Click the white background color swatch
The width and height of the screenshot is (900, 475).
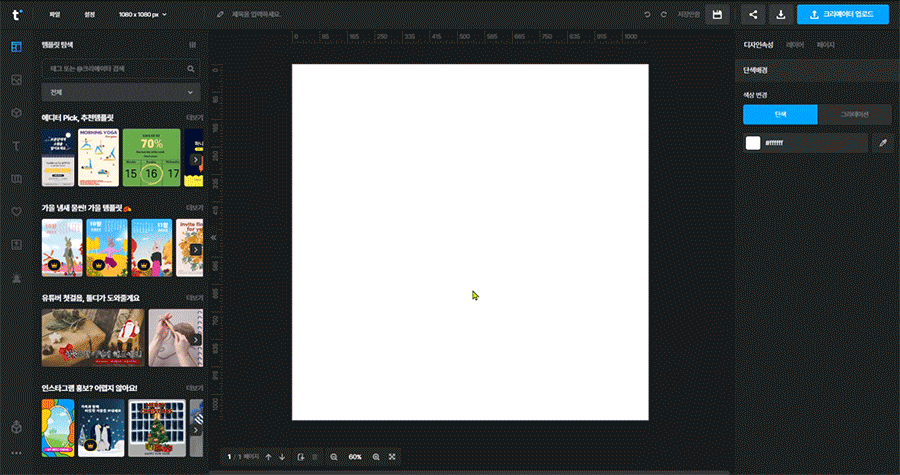coord(753,143)
